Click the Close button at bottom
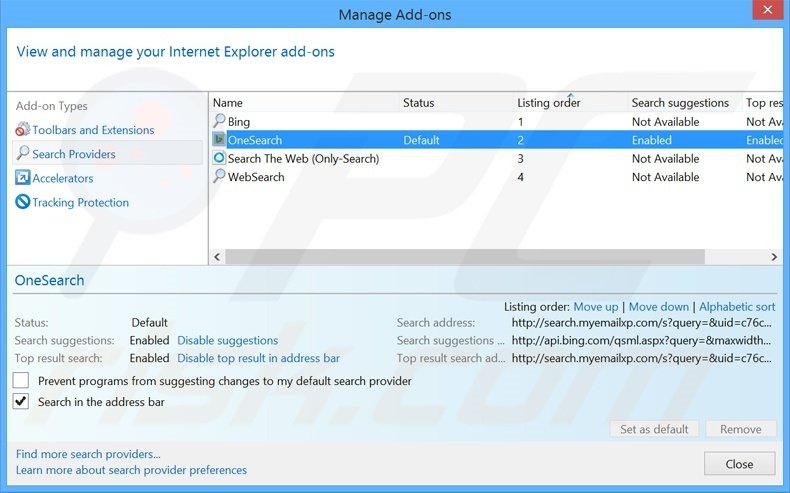The width and height of the screenshot is (790, 493). tap(740, 464)
